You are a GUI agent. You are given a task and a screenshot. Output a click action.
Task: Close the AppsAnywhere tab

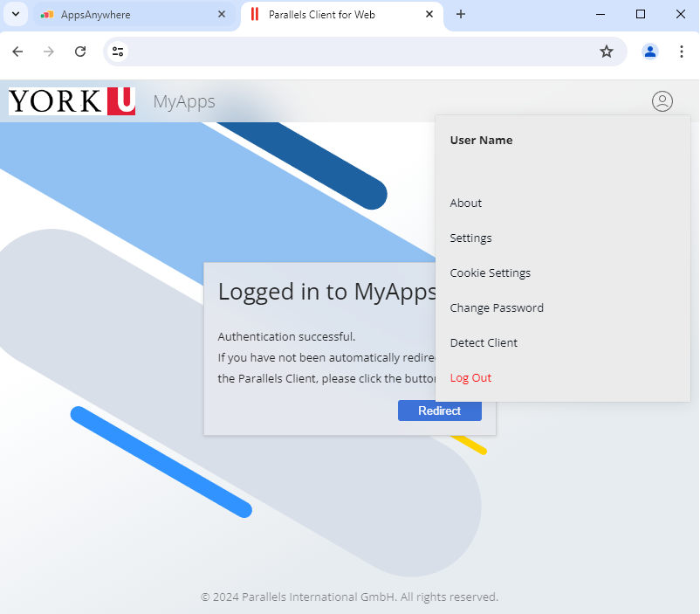tap(222, 14)
